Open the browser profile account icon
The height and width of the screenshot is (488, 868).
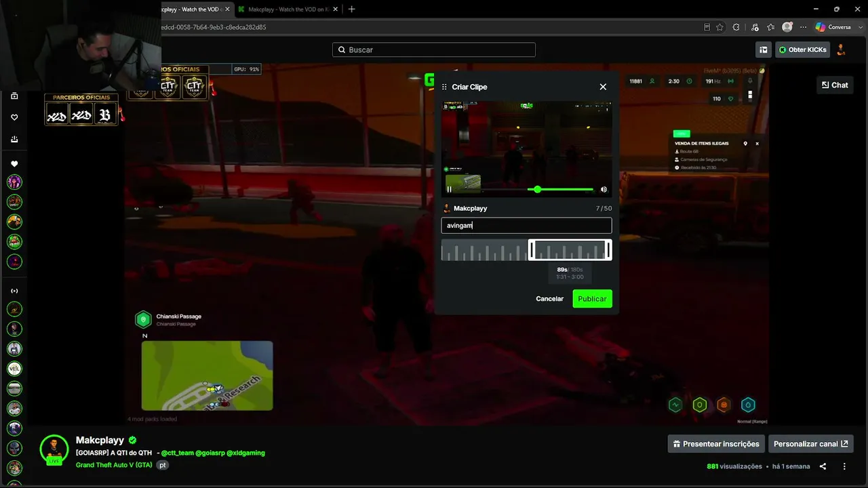787,27
